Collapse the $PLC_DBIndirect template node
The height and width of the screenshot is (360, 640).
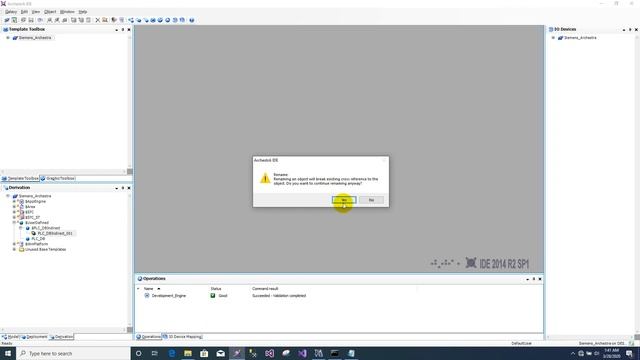tap(21, 228)
